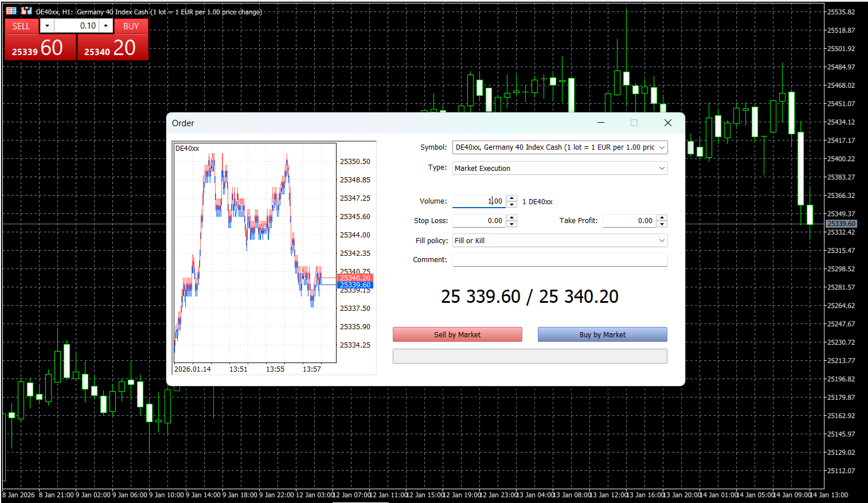Lower Stop Loss with its down arrow
This screenshot has width=868, height=503.
(512, 224)
